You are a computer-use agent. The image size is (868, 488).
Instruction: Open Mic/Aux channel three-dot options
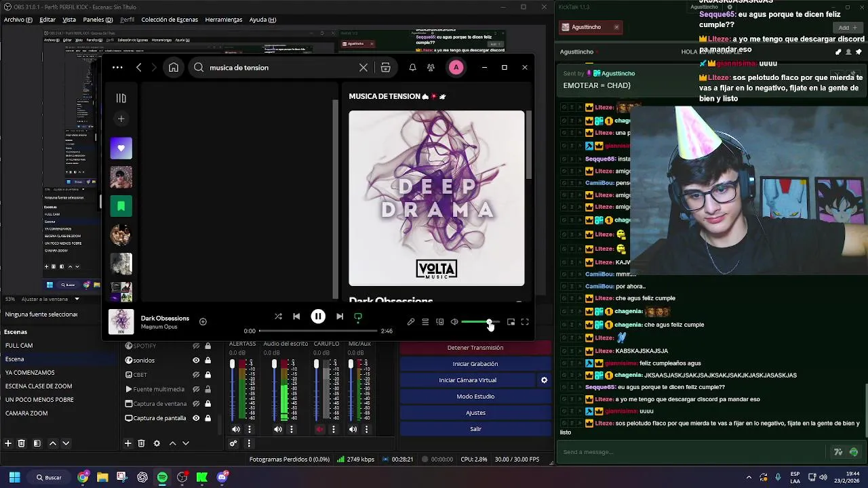pos(366,429)
